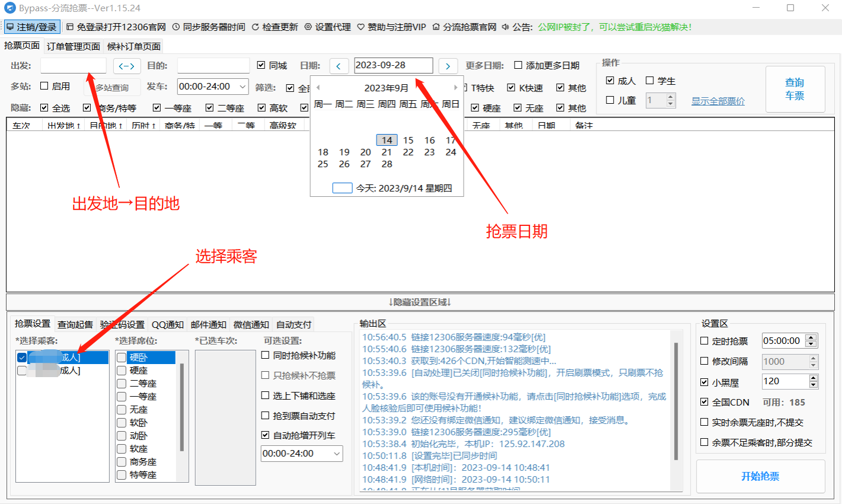Select date 28 in the calendar
This screenshot has width=842, height=504.
click(x=386, y=164)
